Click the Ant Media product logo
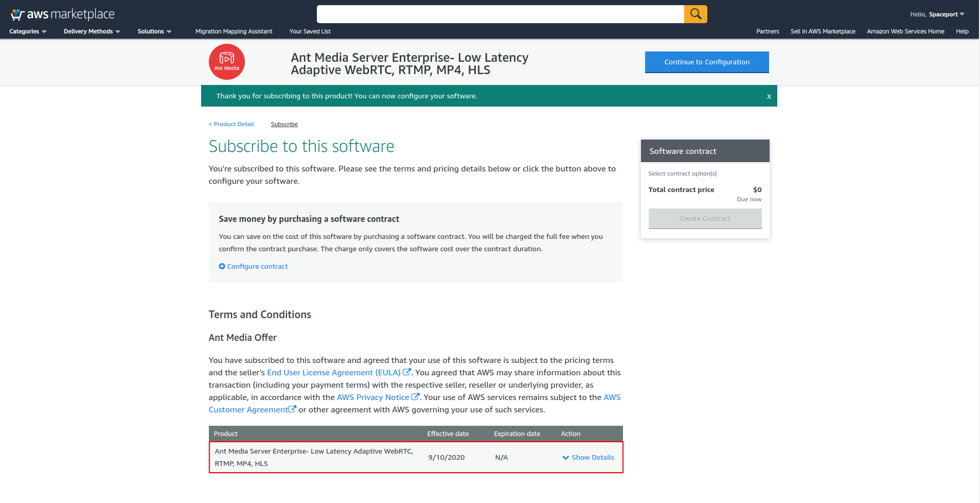The image size is (980, 503). click(227, 62)
